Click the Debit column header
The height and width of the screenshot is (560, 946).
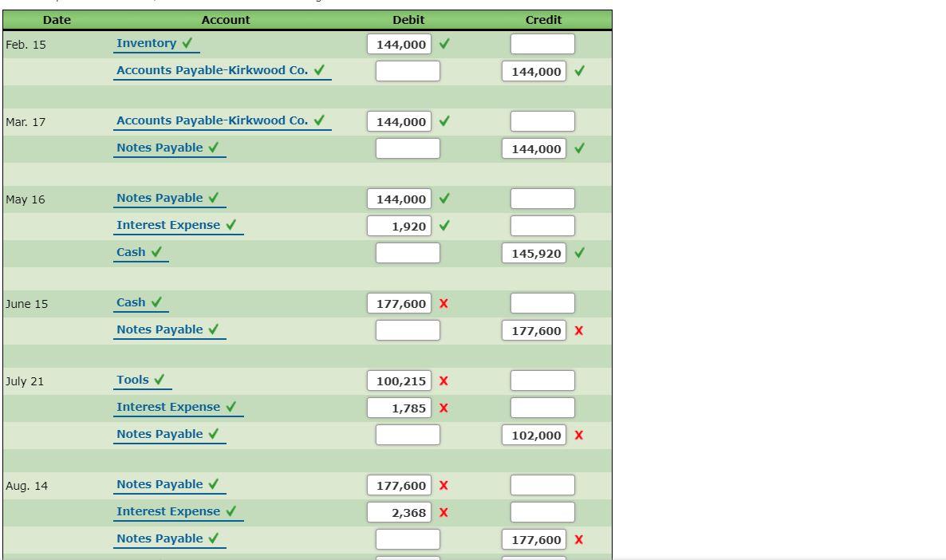tap(409, 19)
